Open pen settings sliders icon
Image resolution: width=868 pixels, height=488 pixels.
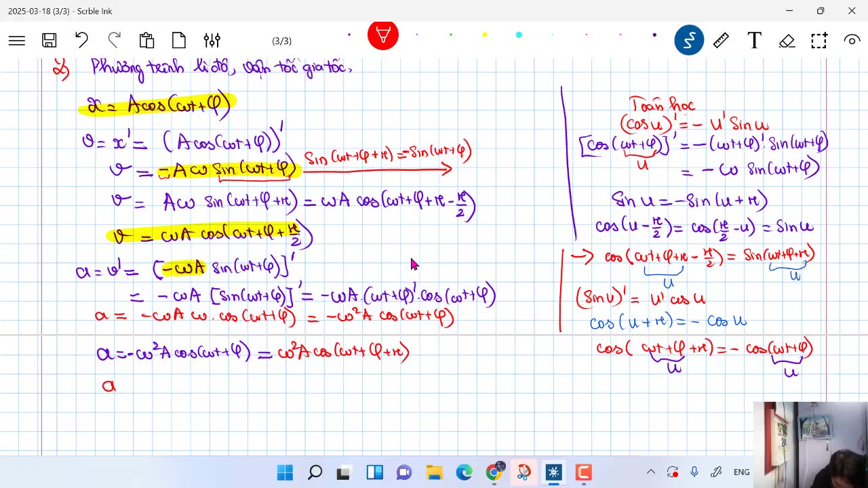click(212, 41)
